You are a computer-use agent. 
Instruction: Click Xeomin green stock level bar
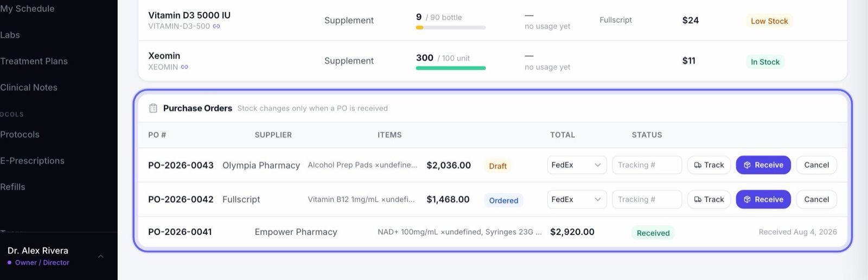point(451,68)
